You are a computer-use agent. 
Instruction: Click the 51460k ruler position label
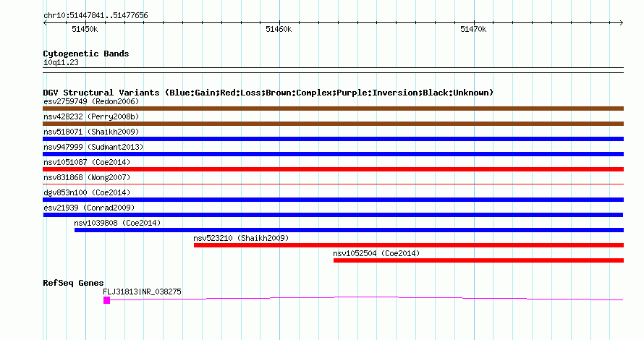pyautogui.click(x=279, y=29)
